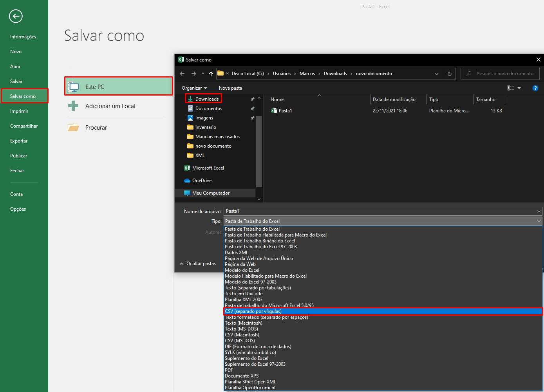Viewport: 544px width, 392px height.
Task: Click the Este PC computer icon
Action: 73,87
